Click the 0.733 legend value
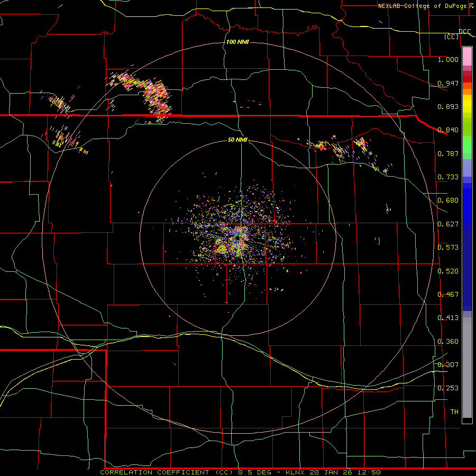476x476 pixels. (448, 177)
